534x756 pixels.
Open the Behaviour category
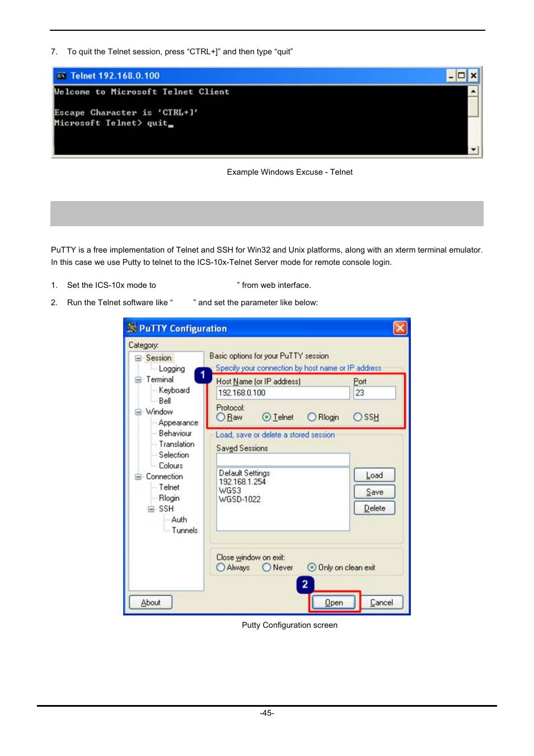click(x=175, y=433)
